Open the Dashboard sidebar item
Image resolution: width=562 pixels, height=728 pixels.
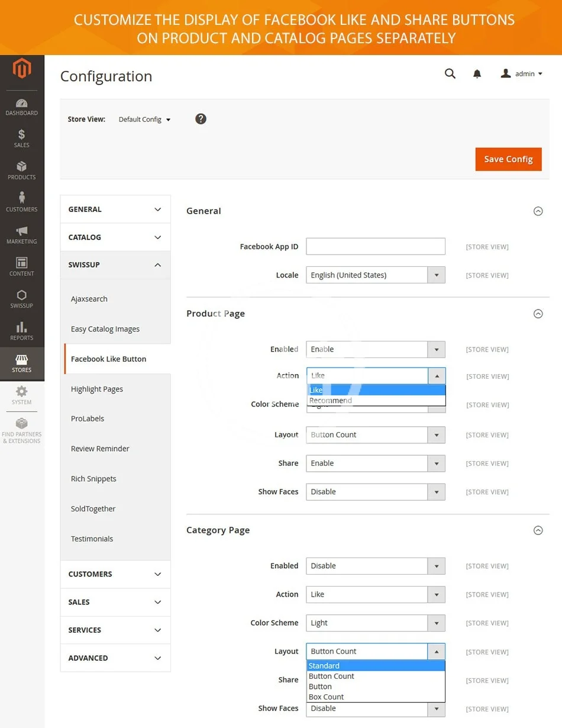(22, 107)
